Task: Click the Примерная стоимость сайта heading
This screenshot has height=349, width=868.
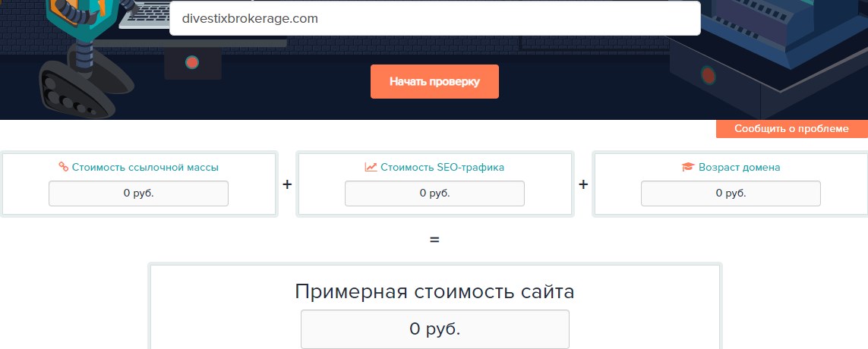Action: coord(434,291)
